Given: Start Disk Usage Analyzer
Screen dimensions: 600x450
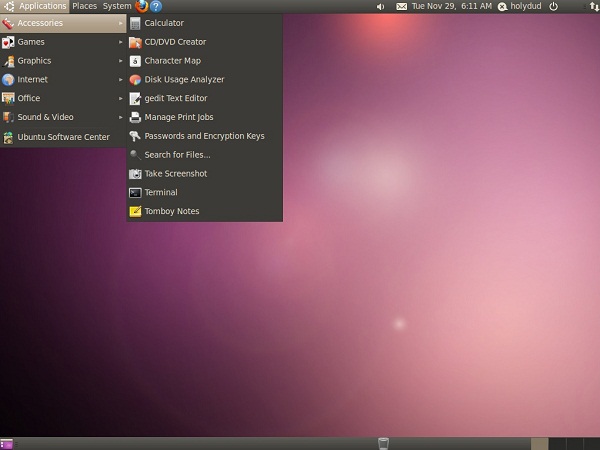Looking at the screenshot, I should (184, 80).
